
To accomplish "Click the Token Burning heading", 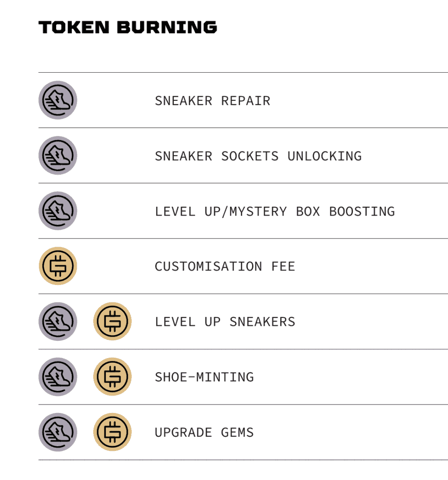I will point(127,27).
